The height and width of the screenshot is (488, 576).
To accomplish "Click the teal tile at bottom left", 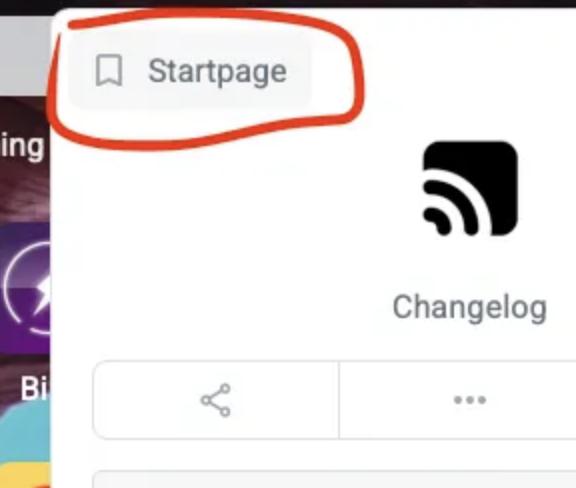I will [25, 434].
